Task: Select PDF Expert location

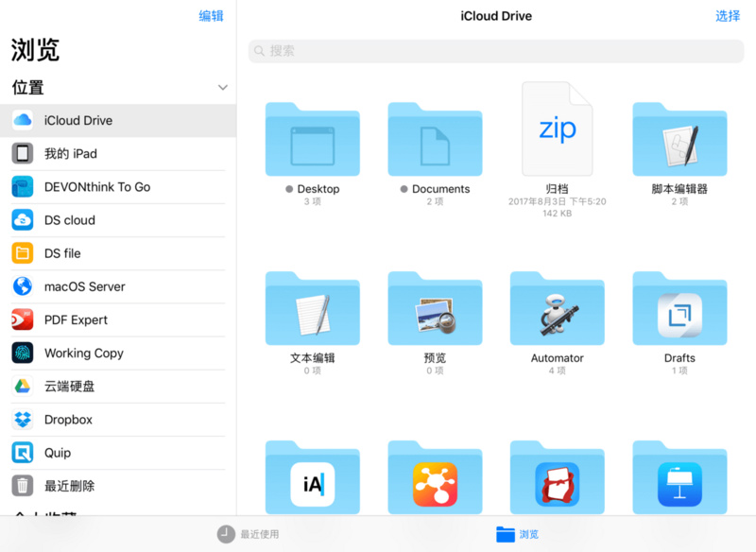Action: (x=76, y=320)
